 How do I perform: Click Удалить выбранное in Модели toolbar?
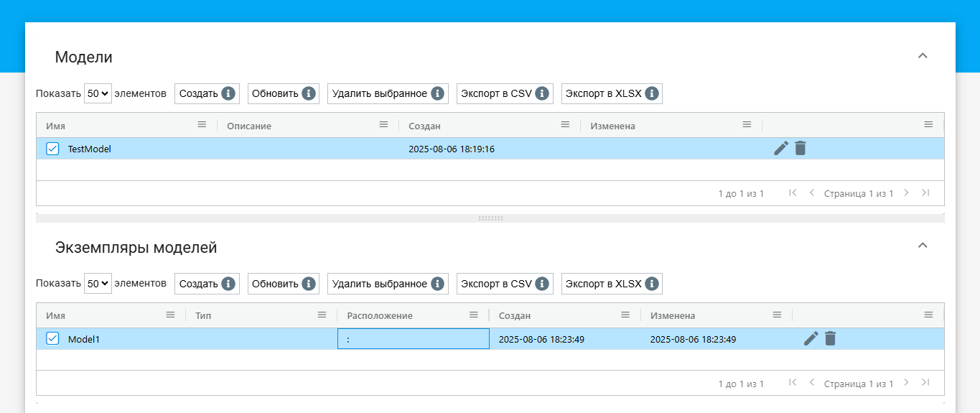click(380, 93)
